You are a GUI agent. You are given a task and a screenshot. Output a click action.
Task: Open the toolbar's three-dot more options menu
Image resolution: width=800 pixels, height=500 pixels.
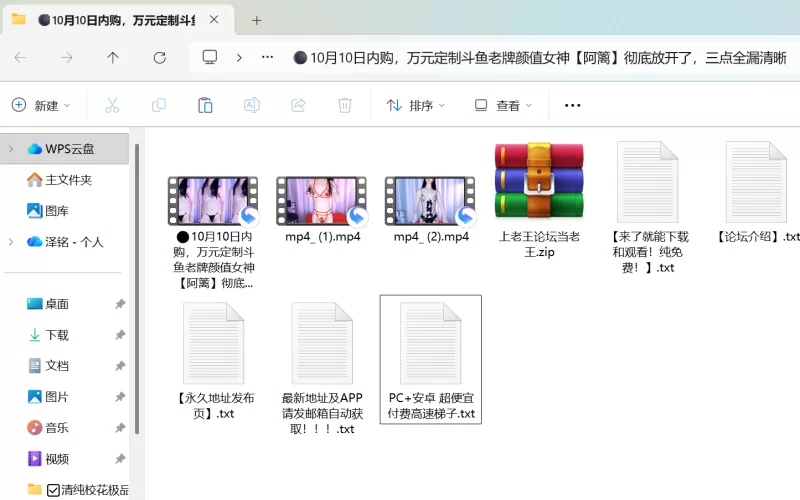tap(572, 105)
